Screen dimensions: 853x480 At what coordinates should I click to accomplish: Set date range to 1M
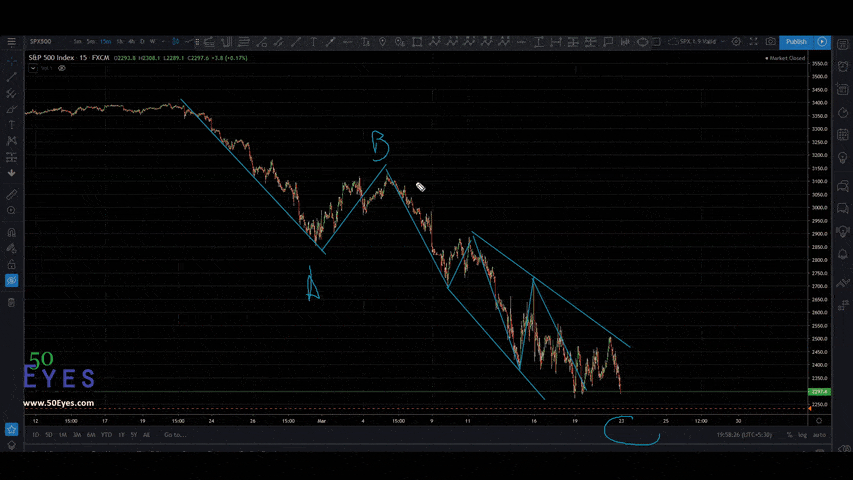[63, 435]
